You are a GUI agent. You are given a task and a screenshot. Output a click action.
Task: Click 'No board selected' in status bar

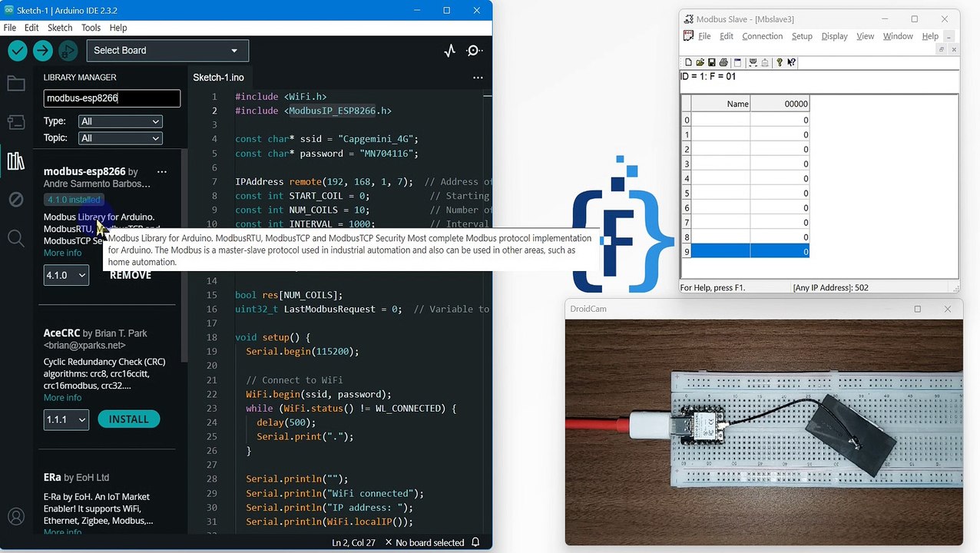(429, 542)
